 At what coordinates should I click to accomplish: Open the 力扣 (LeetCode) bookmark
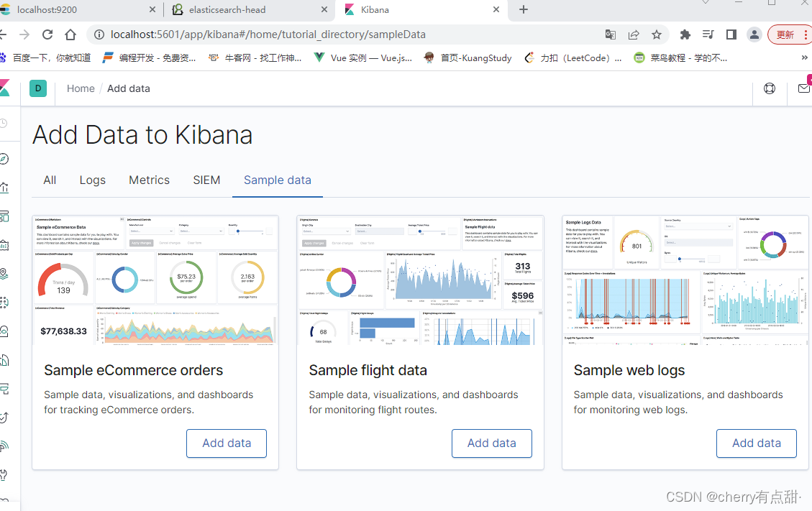(x=572, y=58)
